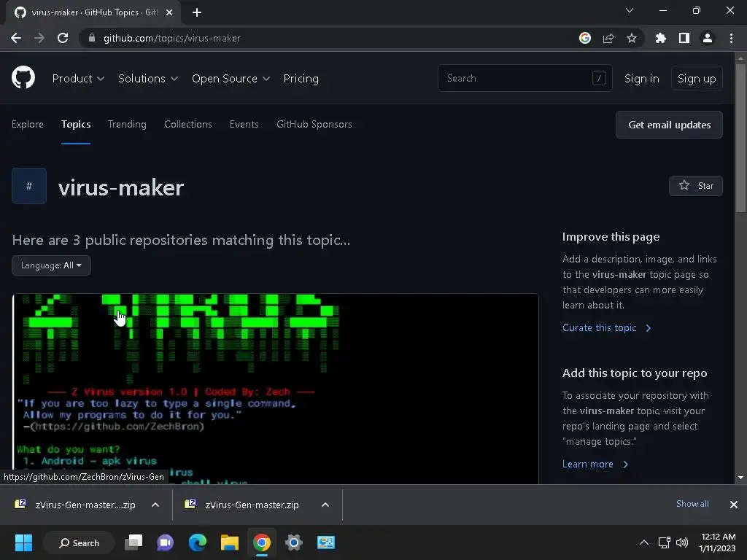Click the page vertical scrollbar thumb

(740, 138)
